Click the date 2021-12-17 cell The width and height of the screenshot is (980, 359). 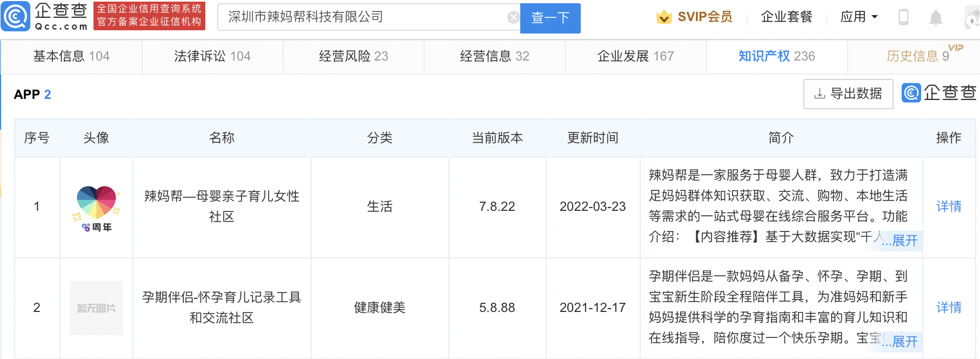[x=593, y=308]
